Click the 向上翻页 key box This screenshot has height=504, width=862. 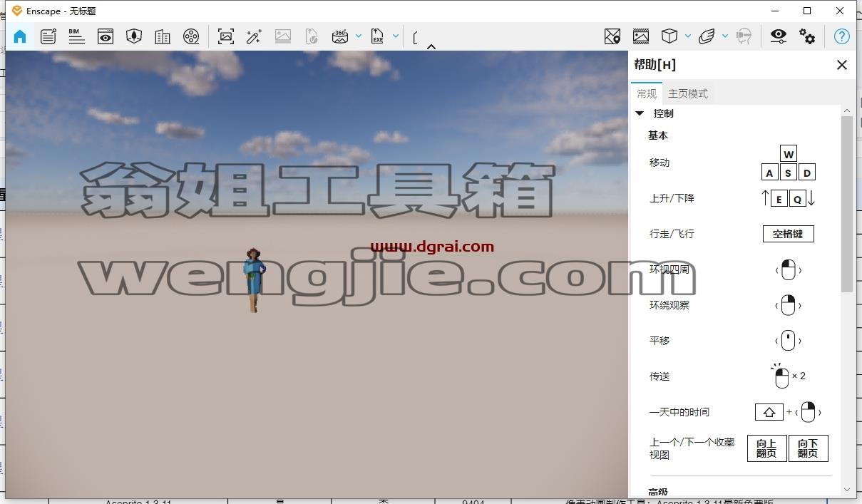coord(766,448)
